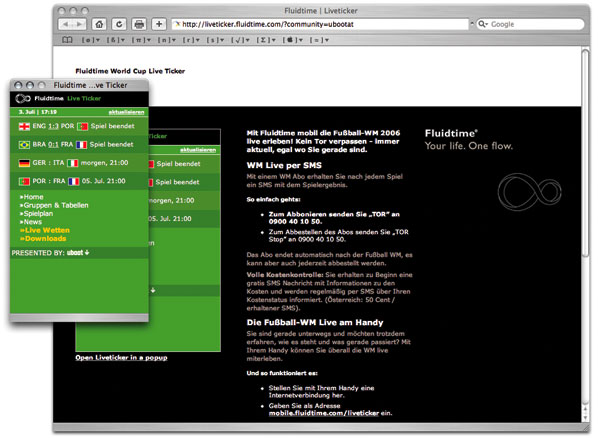Click the Germany flag in the popup ticker
Screen dimensions: 600x438
pyautogui.click(x=24, y=163)
